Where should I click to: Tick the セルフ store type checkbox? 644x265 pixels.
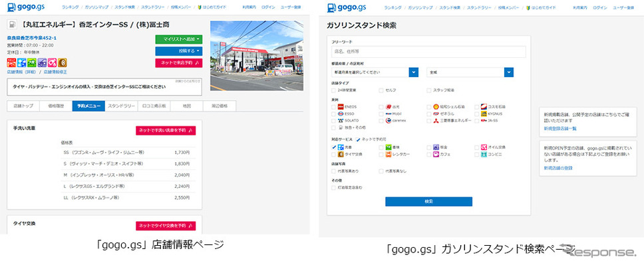382,90
